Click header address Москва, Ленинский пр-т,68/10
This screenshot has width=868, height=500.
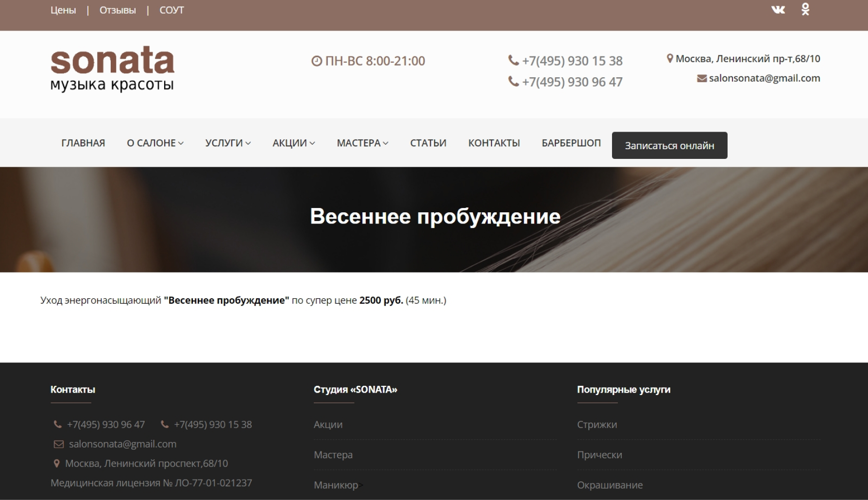748,59
